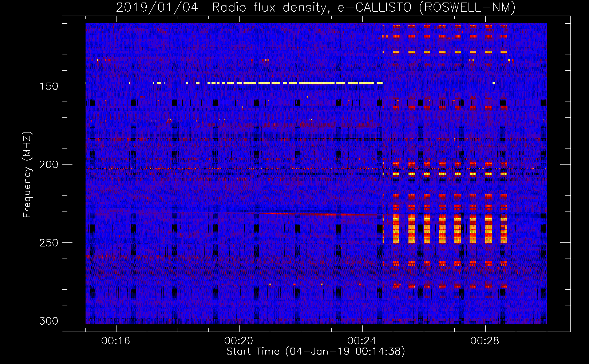Click the thin dotted orange line just below 200 MHz
The image size is (589, 364).
(255, 169)
